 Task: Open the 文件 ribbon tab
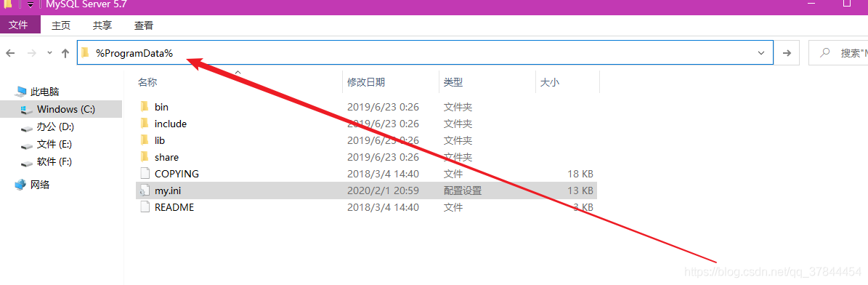click(19, 25)
